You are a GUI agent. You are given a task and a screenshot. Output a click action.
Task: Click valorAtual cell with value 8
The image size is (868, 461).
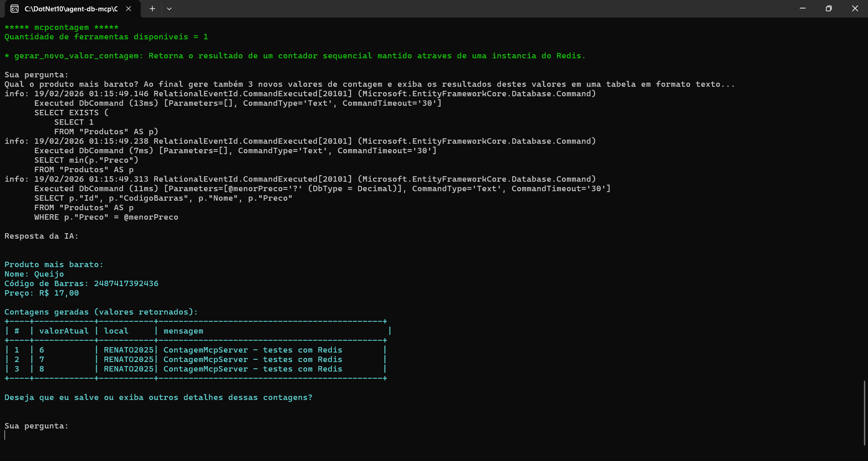click(x=42, y=369)
